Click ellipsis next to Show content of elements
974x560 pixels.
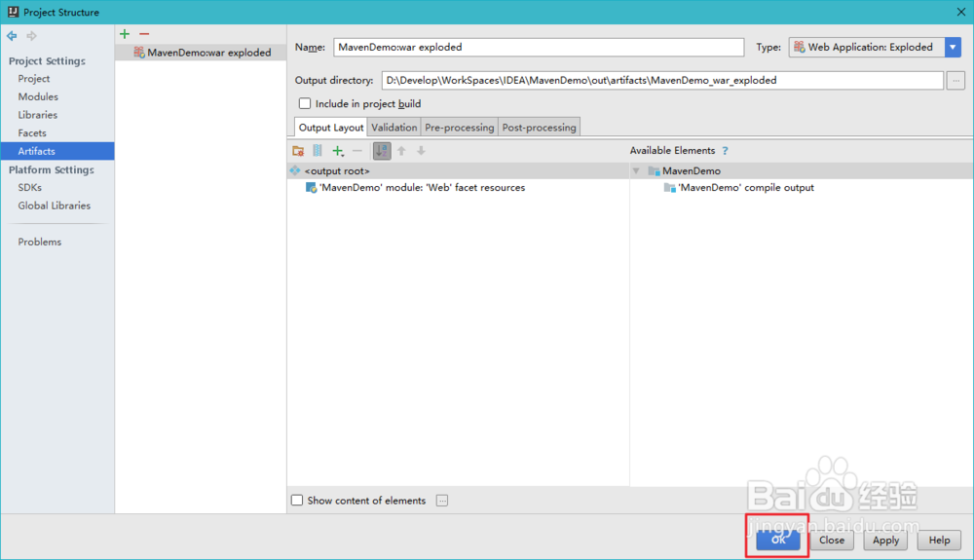442,501
